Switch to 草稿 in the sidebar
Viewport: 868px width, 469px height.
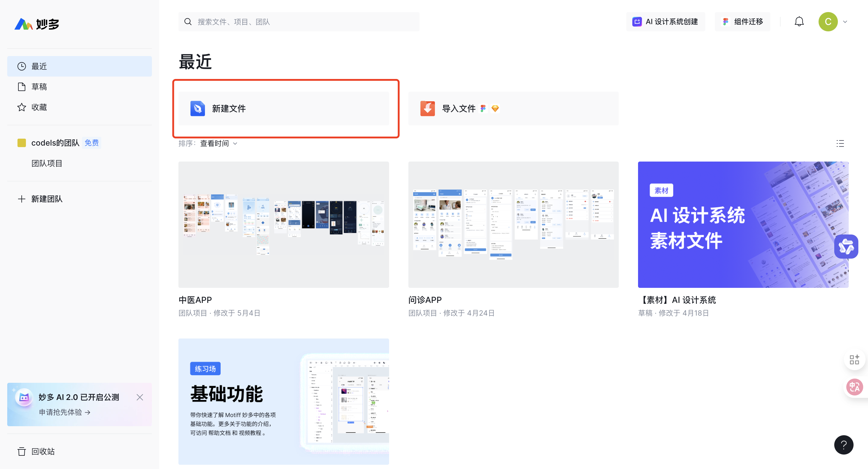pyautogui.click(x=39, y=87)
